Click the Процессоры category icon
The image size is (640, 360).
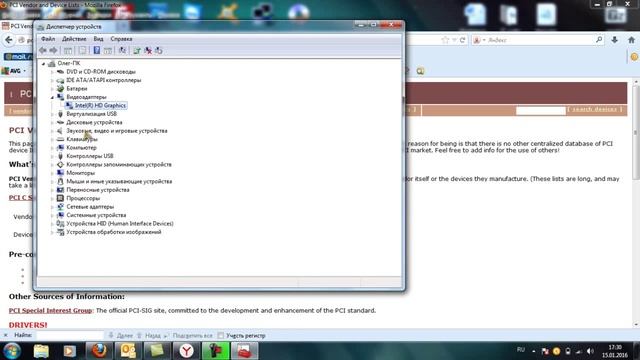[60, 198]
